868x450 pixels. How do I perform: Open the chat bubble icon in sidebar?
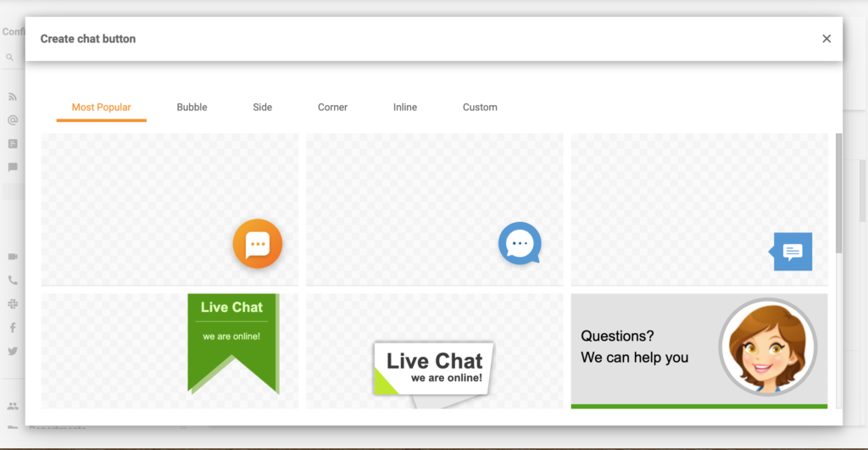pyautogui.click(x=12, y=167)
